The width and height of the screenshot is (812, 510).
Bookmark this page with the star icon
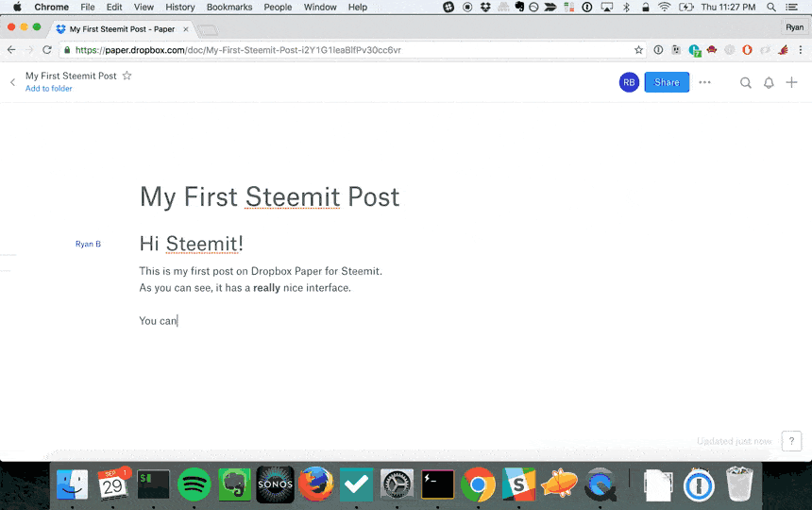tap(638, 50)
